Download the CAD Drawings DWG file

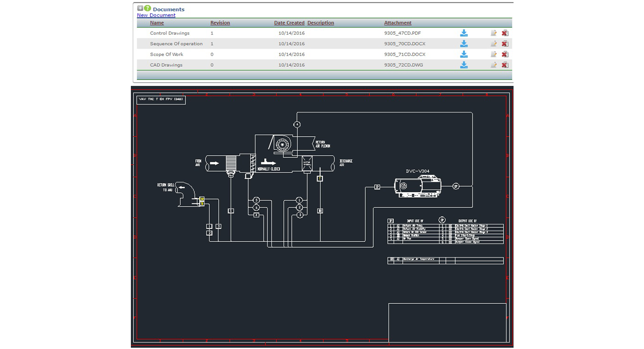click(464, 65)
